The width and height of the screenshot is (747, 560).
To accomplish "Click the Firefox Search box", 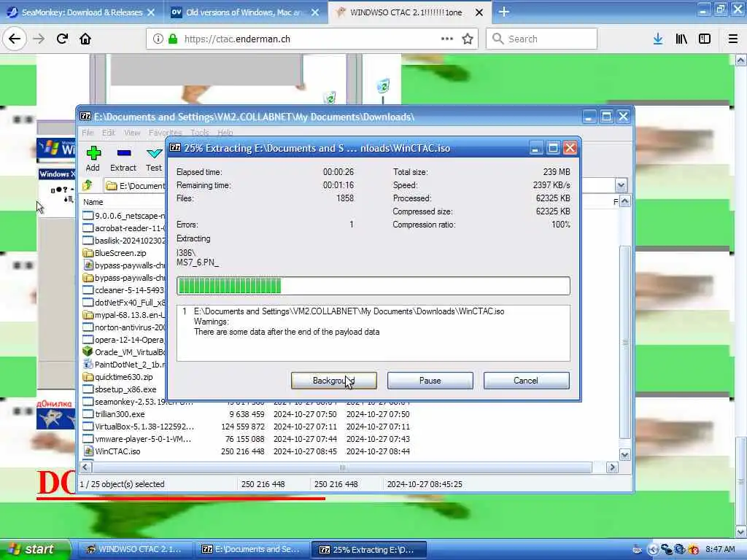I will coord(542,39).
